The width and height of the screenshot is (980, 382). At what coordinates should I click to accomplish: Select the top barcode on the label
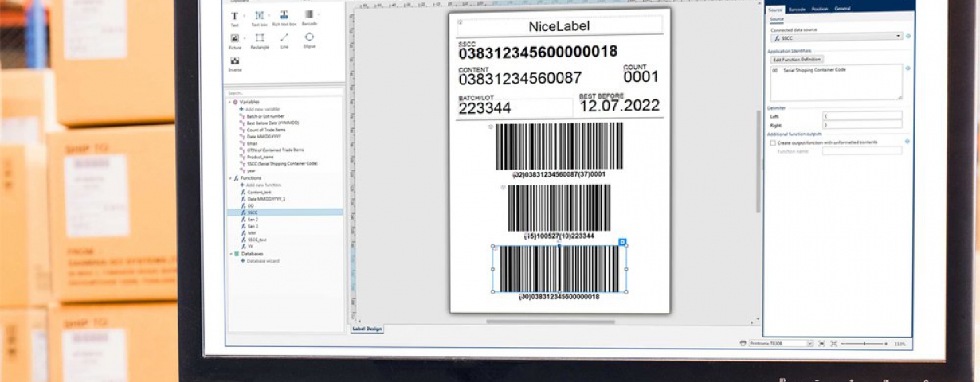tap(559, 146)
